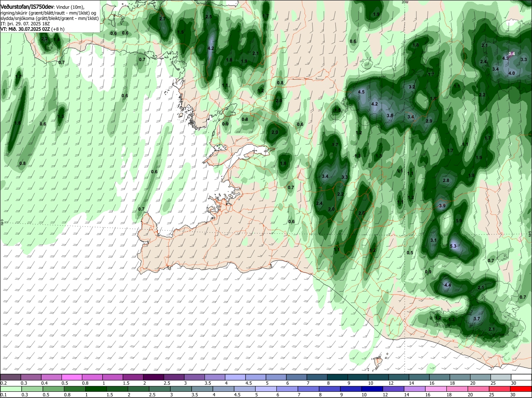Click the 4.4 precipitation value on the map
Viewport: 532px width, 398px height.
pyautogui.click(x=448, y=285)
